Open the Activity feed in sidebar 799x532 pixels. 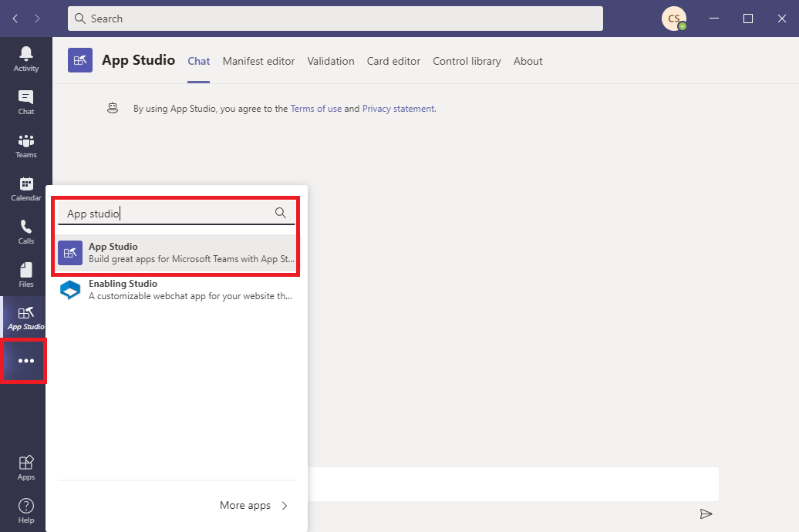click(x=26, y=59)
